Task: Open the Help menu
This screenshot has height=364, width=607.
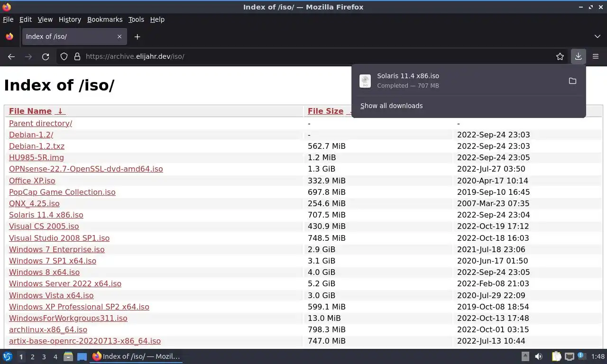Action: 157,19
